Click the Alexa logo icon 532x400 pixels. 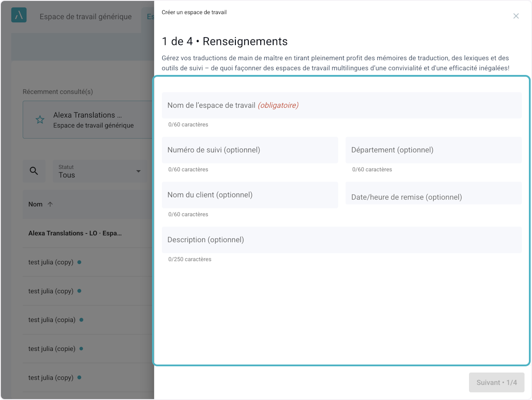pyautogui.click(x=19, y=15)
